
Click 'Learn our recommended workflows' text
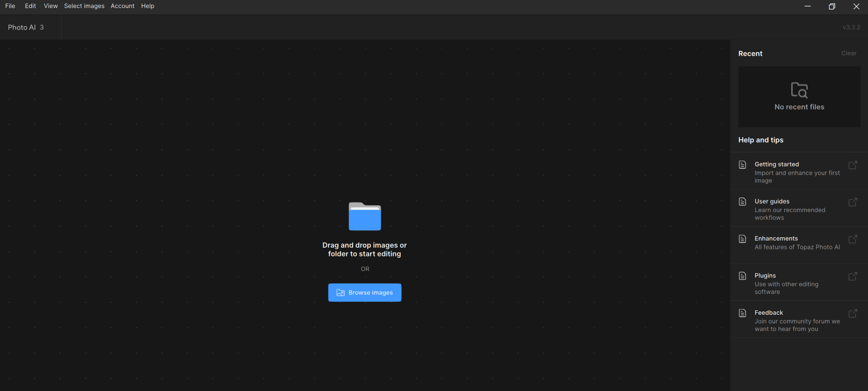(790, 214)
